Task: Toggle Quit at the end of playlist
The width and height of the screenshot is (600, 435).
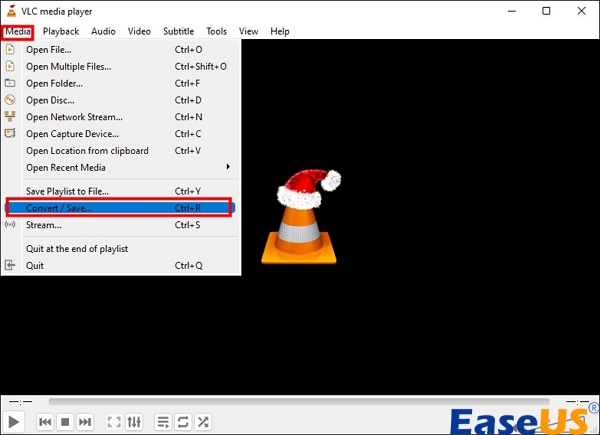Action: coord(121,248)
